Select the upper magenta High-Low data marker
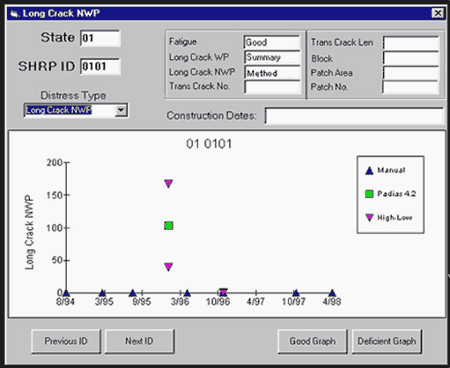 click(169, 183)
